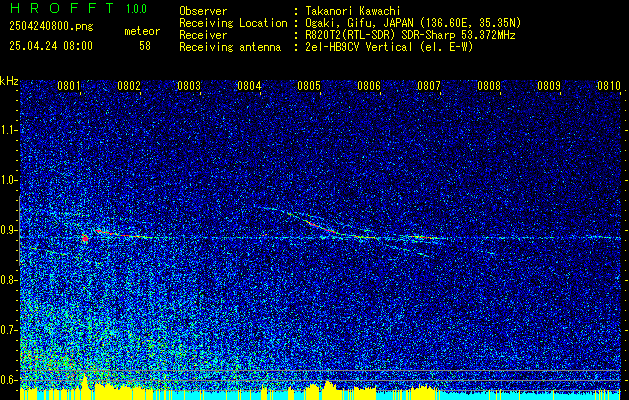Click the 0801 time marker
The height and width of the screenshot is (400, 629).
[69, 86]
